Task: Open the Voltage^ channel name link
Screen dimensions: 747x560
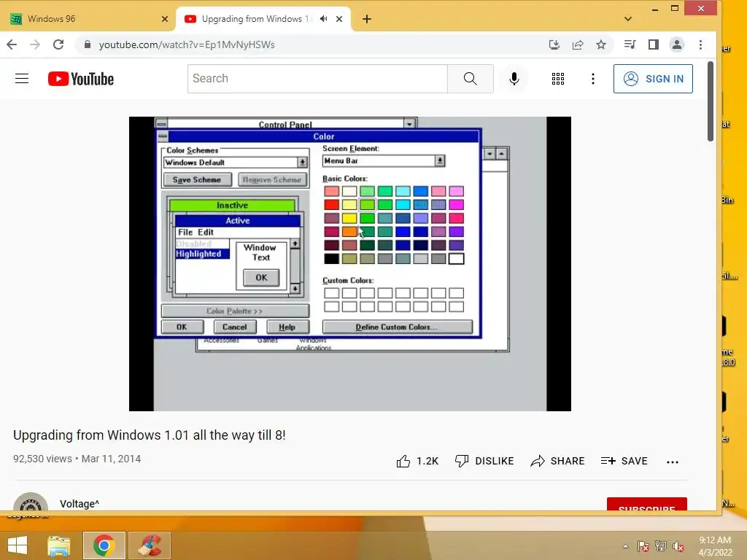Action: 80,504
